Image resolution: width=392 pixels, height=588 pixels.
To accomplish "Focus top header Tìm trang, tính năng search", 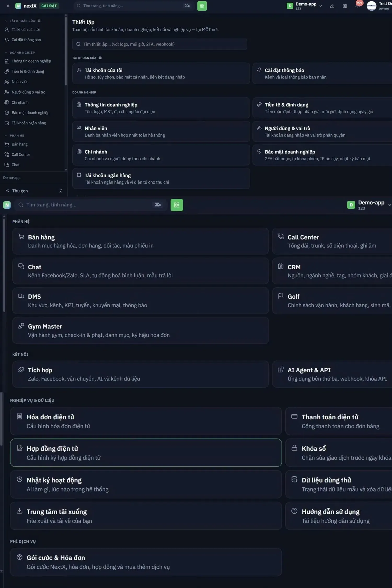I will click(x=134, y=6).
